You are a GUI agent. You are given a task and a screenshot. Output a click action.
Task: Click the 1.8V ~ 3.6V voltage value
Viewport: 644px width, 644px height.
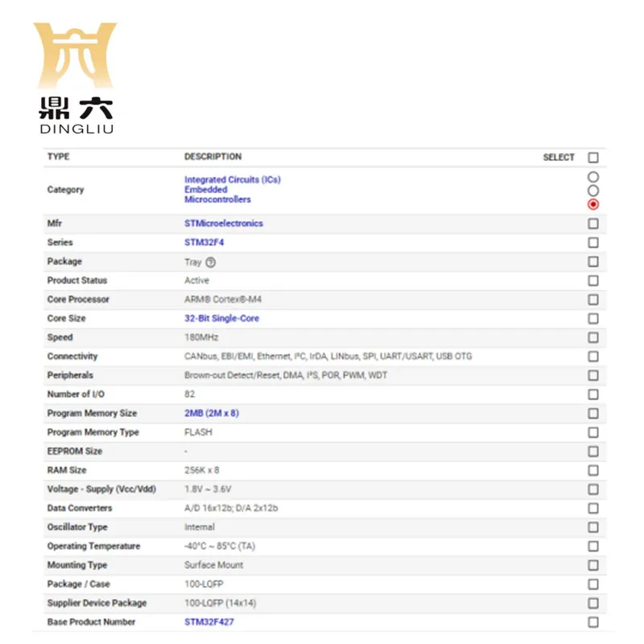[x=208, y=489]
